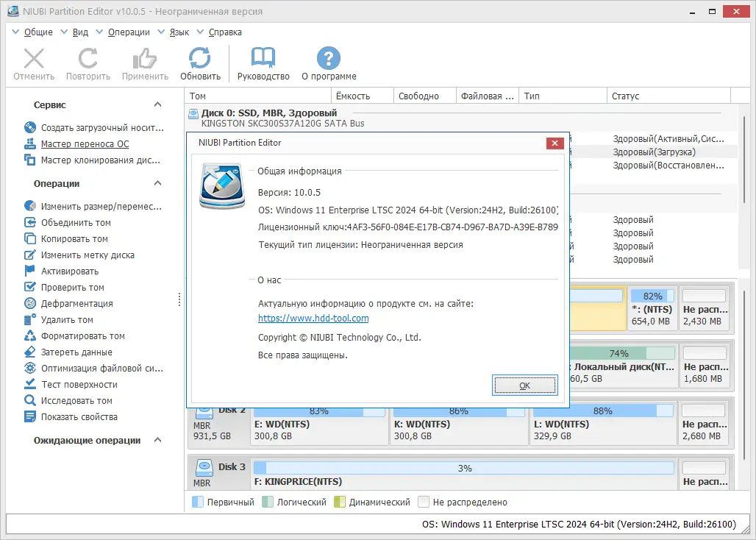Click the Отменить (undo) toolbar icon
The image size is (756, 540).
coord(34,59)
